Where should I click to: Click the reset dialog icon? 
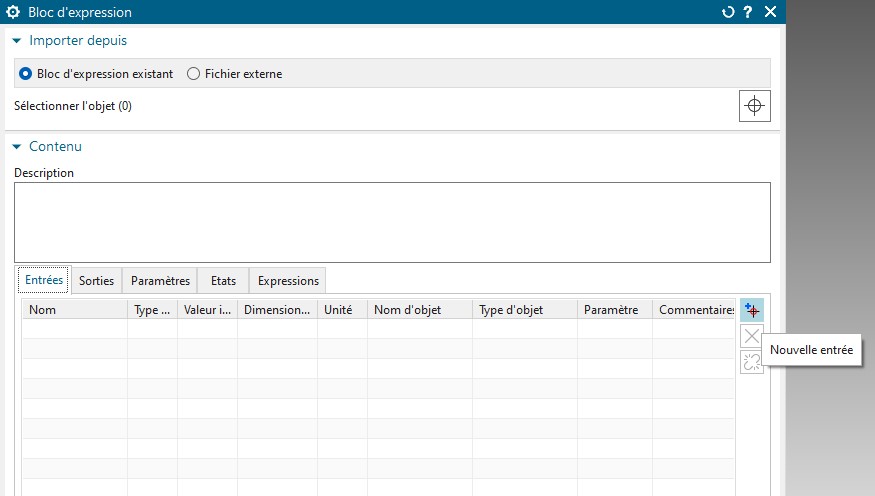click(x=728, y=12)
